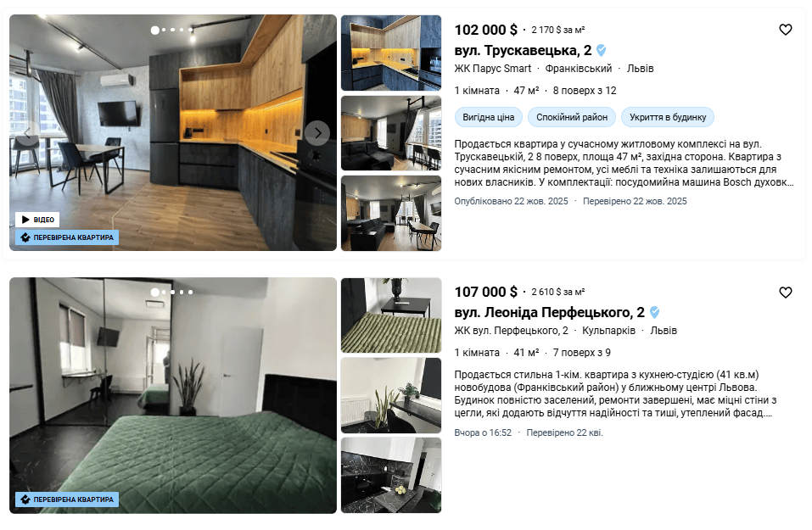The width and height of the screenshot is (812, 530).
Task: Click second carousel dot on Perfetskoho photo
Action: [x=164, y=293]
